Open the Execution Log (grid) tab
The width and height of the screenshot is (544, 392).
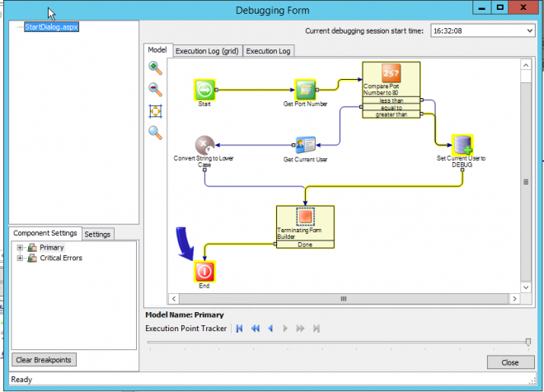(207, 51)
